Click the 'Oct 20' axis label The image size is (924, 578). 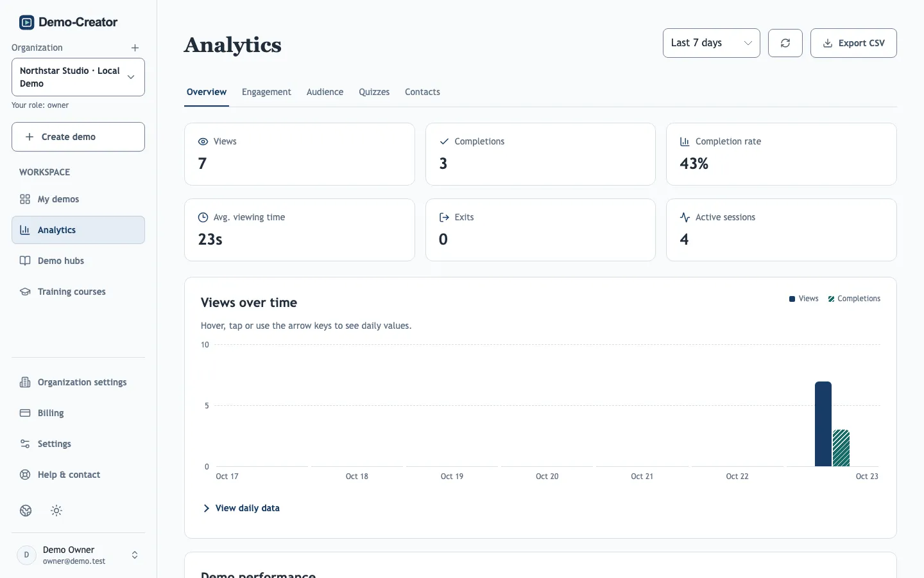(x=547, y=477)
